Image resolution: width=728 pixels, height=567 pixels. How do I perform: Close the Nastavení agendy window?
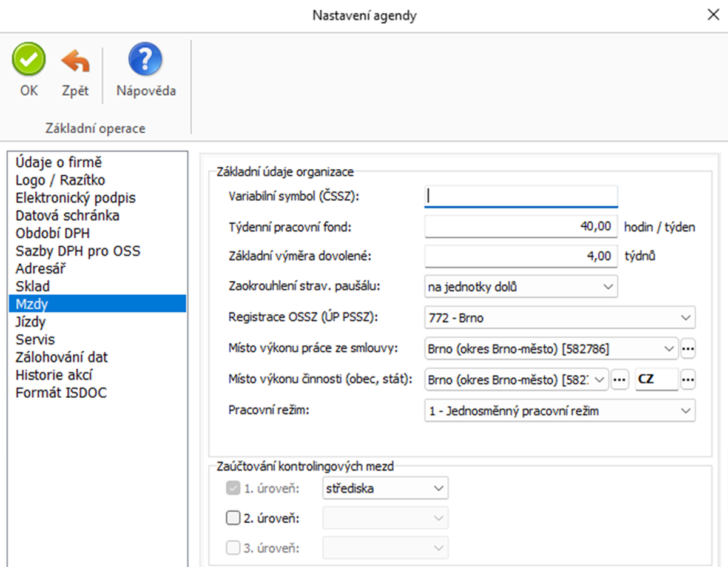tap(713, 15)
